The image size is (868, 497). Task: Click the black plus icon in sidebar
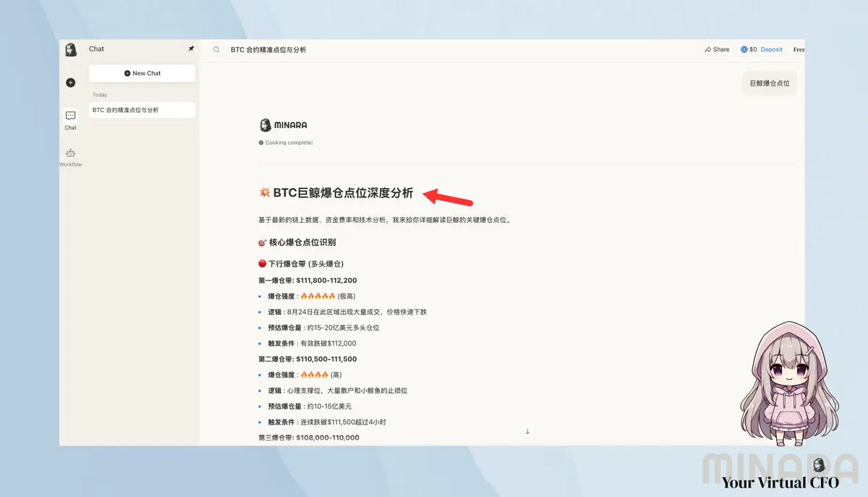pyautogui.click(x=70, y=82)
